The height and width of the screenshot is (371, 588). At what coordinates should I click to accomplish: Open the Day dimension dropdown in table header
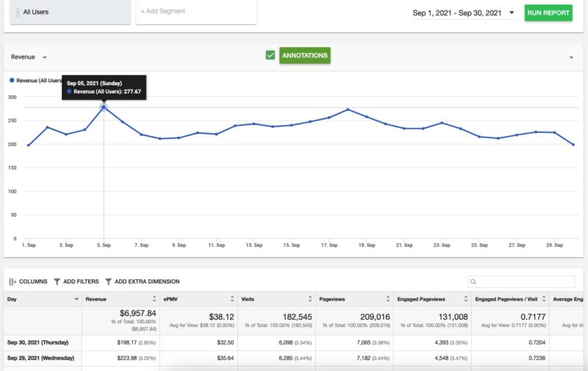[x=76, y=299]
